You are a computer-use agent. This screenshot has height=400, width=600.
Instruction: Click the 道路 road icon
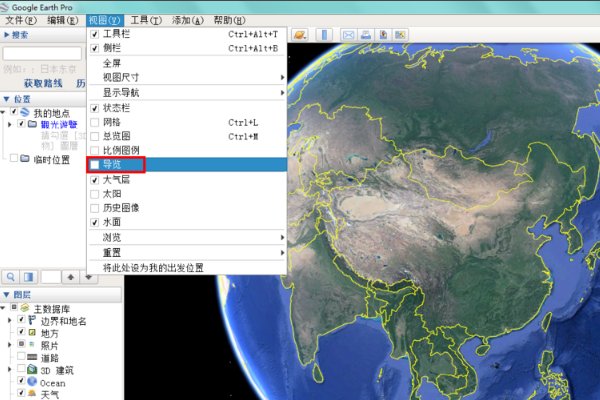32,357
